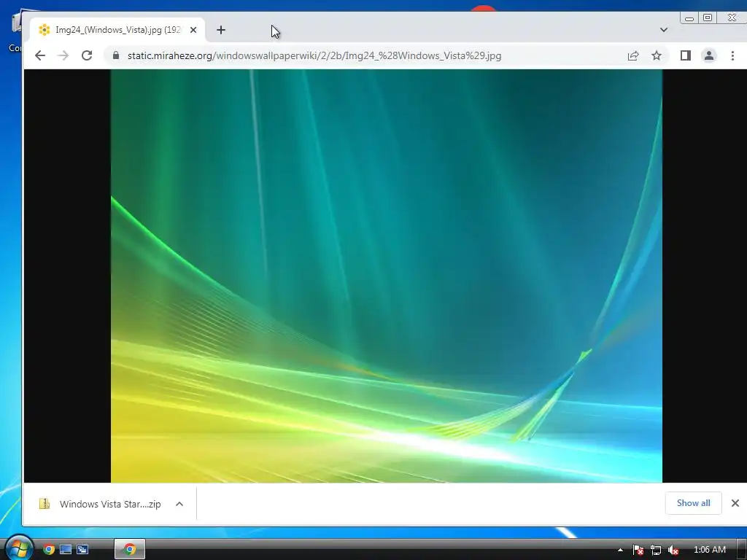Reload the Img24 wallpaper page
The image size is (747, 560).
87,55
